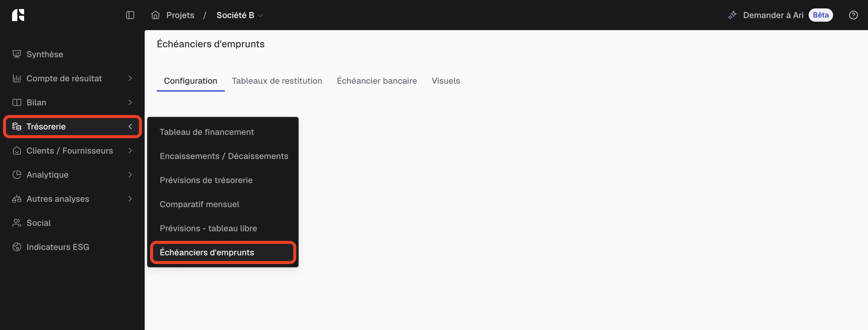Viewport: 868px width, 330px height.
Task: Click the Analytique sidebar label
Action: [x=47, y=175]
